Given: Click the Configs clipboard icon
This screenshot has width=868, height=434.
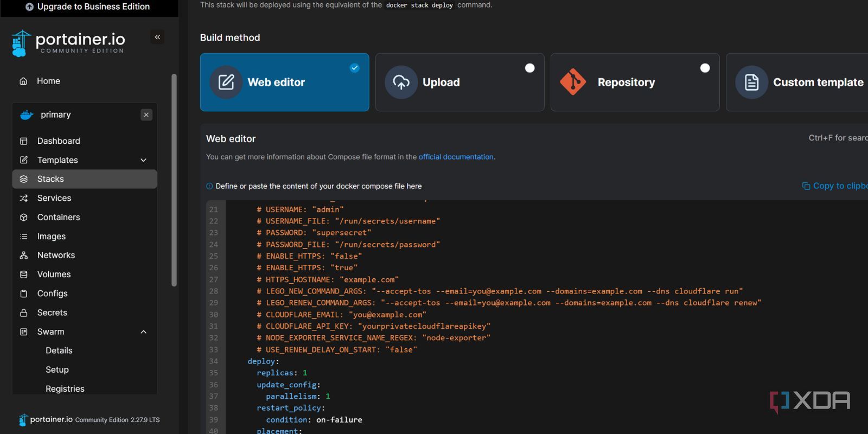Looking at the screenshot, I should (23, 293).
